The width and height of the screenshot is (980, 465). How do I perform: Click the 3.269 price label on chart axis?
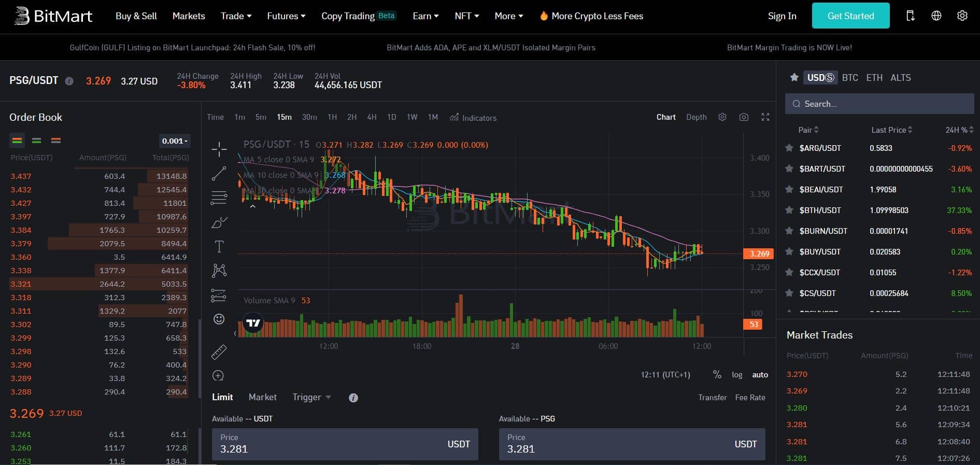(758, 253)
